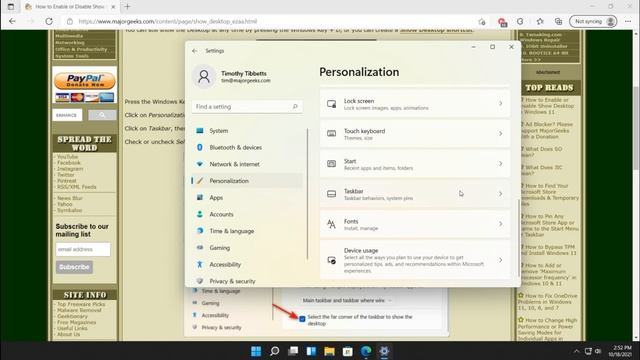Open Widgets on taskbar
640x360 pixels.
pos(311,351)
